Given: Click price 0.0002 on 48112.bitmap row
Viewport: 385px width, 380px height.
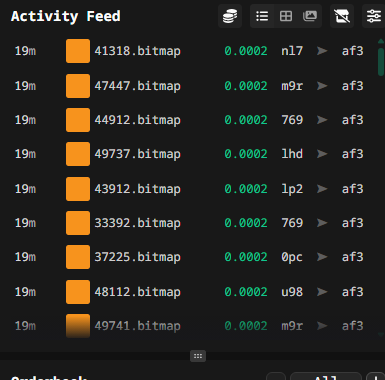Looking at the screenshot, I should coord(246,292).
